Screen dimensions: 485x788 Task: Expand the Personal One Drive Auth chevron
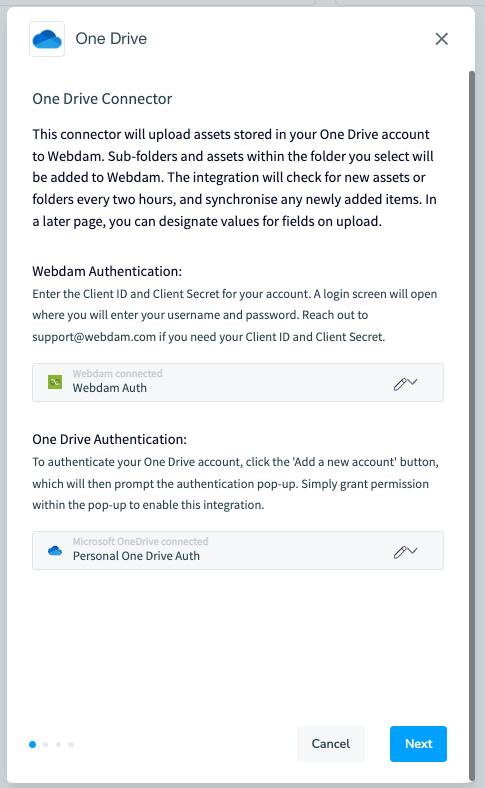pyautogui.click(x=413, y=550)
